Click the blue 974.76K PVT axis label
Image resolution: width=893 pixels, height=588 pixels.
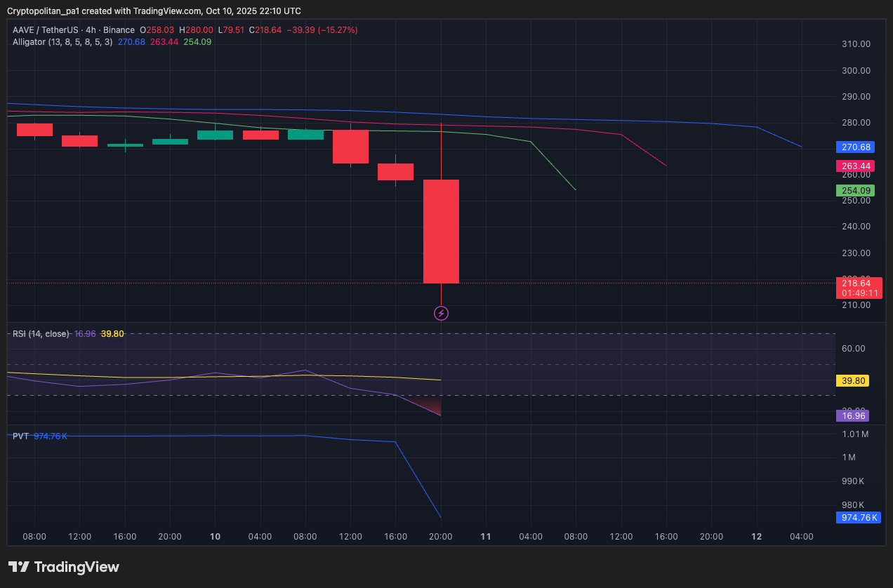[858, 518]
